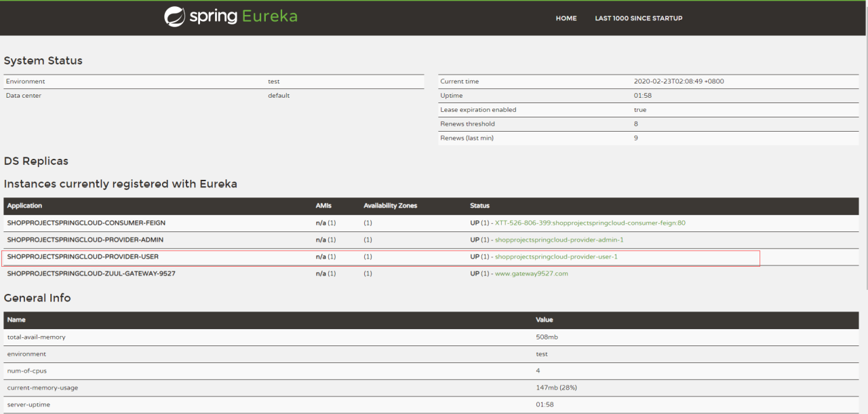Open the consumer-feign:80 instance link
Screen dimensions: 868x414
point(590,223)
